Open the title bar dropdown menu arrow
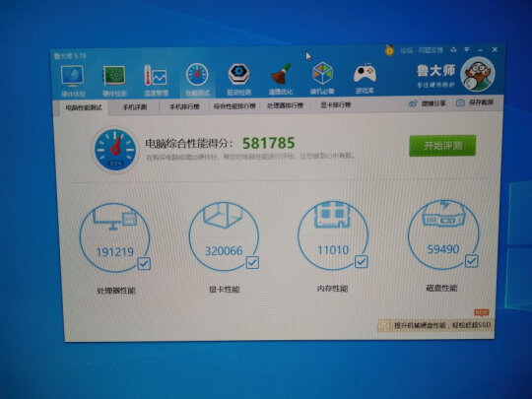 (x=467, y=49)
